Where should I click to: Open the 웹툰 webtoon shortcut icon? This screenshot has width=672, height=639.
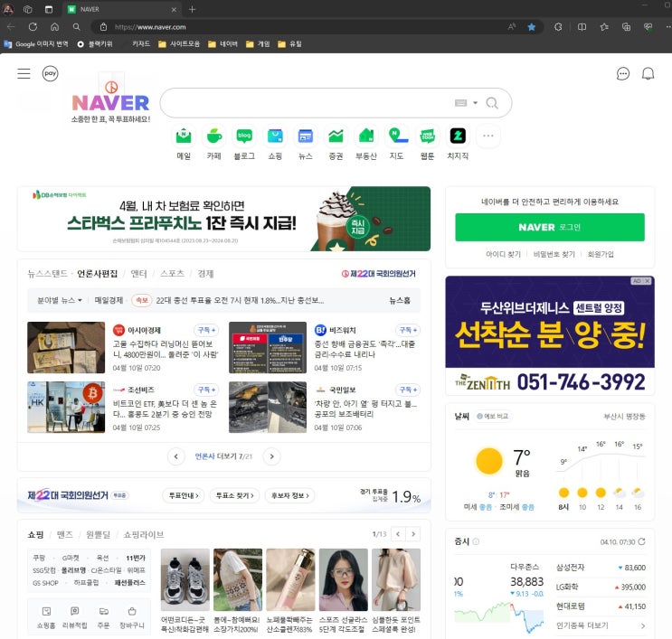coord(427,136)
